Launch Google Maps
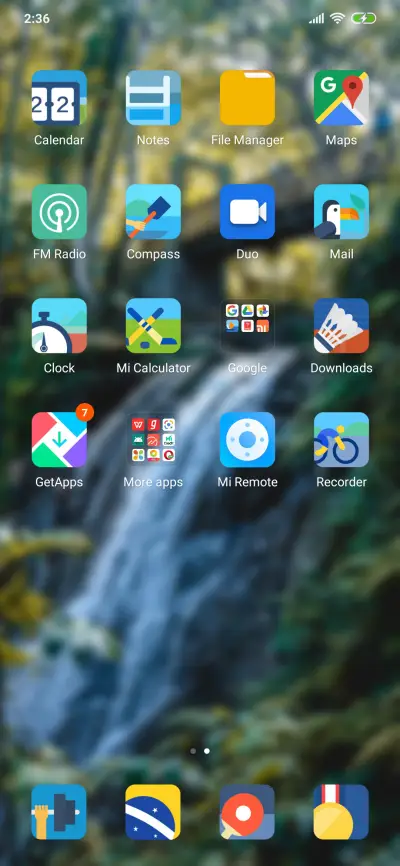 (x=341, y=98)
